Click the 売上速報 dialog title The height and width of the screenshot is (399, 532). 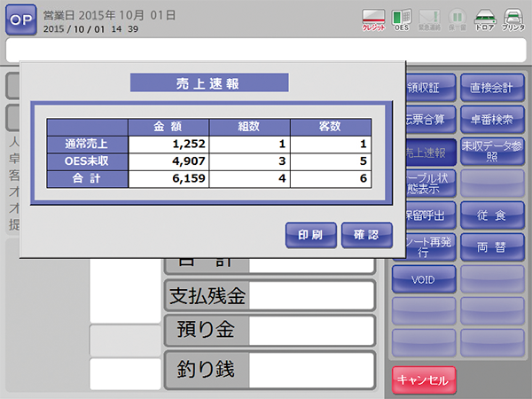209,82
